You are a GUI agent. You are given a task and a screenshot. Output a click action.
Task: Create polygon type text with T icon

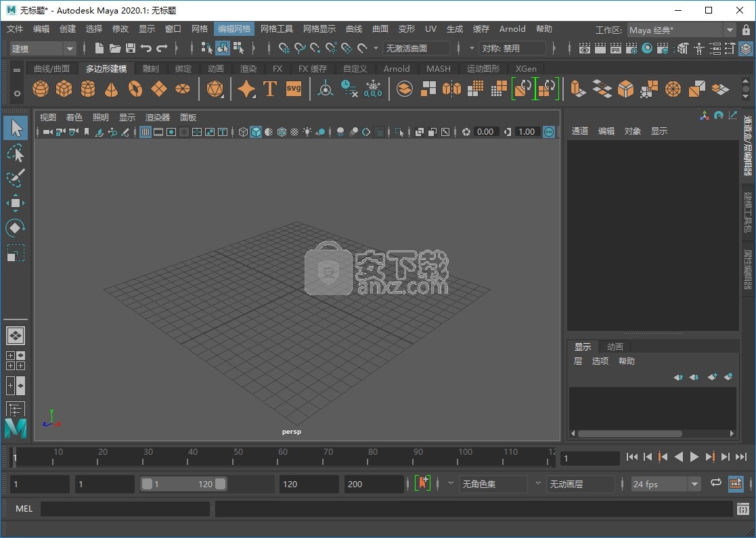point(270,89)
